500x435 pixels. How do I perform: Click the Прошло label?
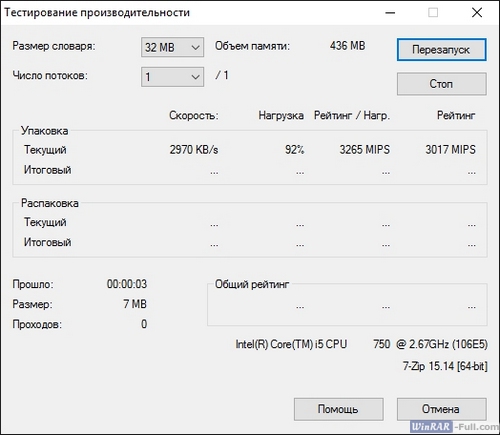(33, 284)
